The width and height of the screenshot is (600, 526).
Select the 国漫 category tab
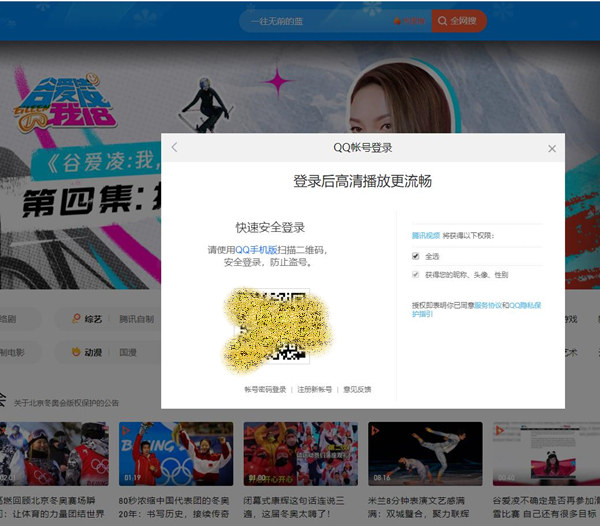coord(129,352)
